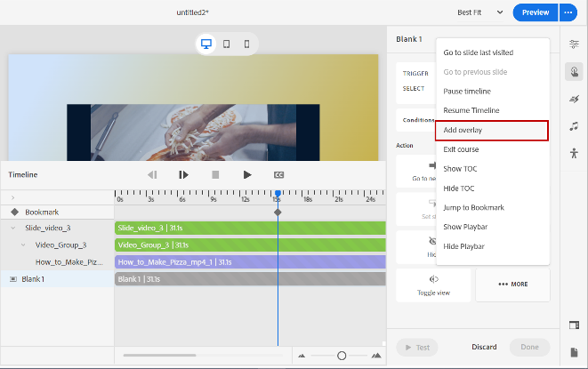
Task: Click the blue Preview button
Action: tap(536, 12)
